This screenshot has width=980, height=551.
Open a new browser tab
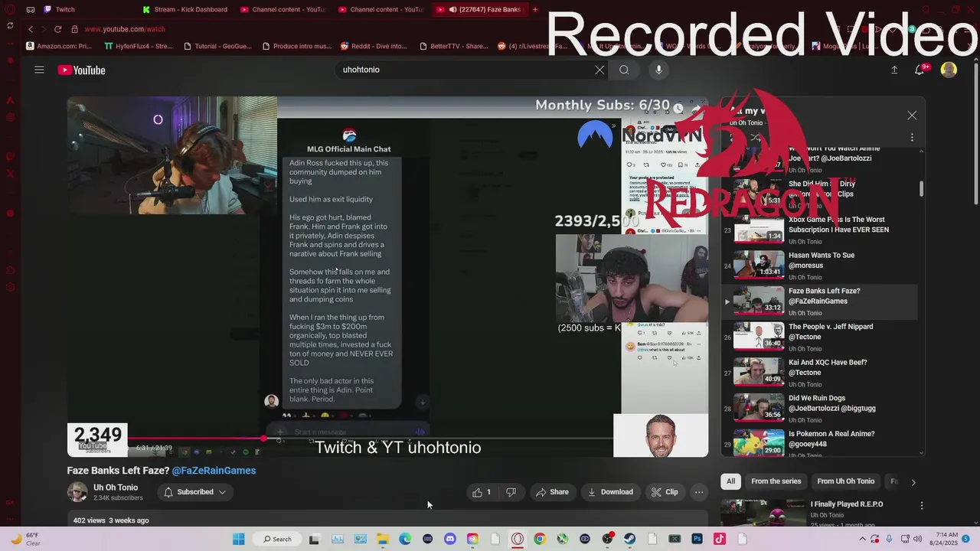(x=535, y=9)
